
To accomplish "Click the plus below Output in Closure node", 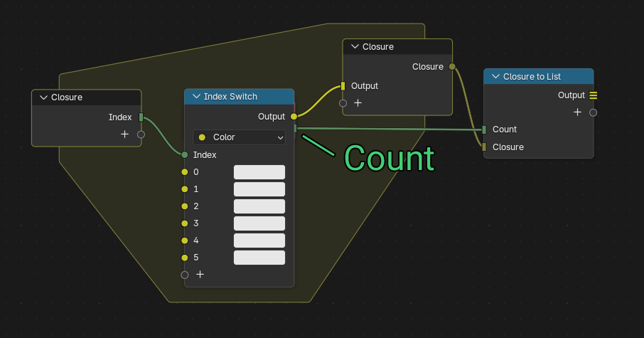I will click(358, 103).
